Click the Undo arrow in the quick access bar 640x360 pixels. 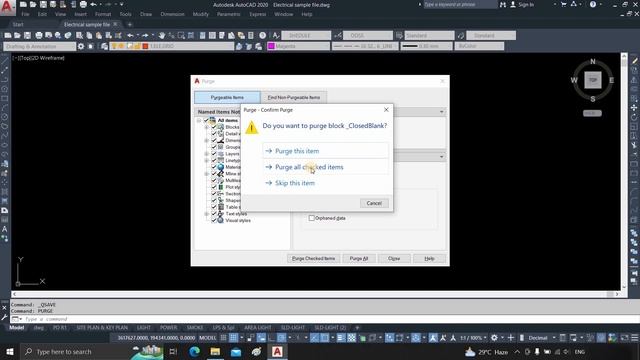(93, 4)
